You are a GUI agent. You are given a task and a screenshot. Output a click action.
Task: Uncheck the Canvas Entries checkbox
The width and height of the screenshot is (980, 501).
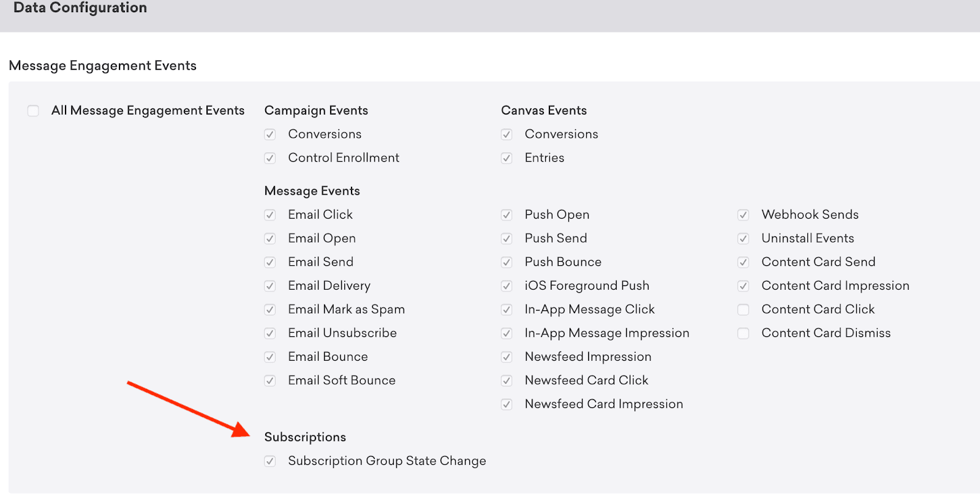[507, 158]
